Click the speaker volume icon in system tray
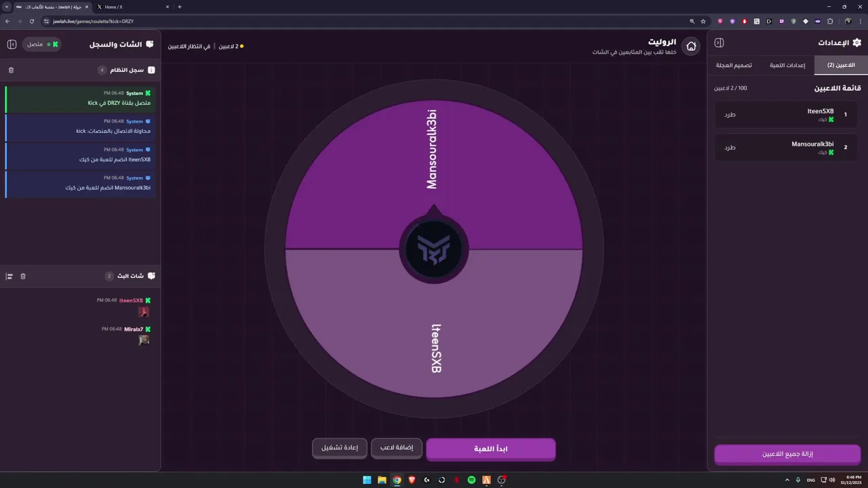Image resolution: width=868 pixels, height=488 pixels. click(x=832, y=480)
